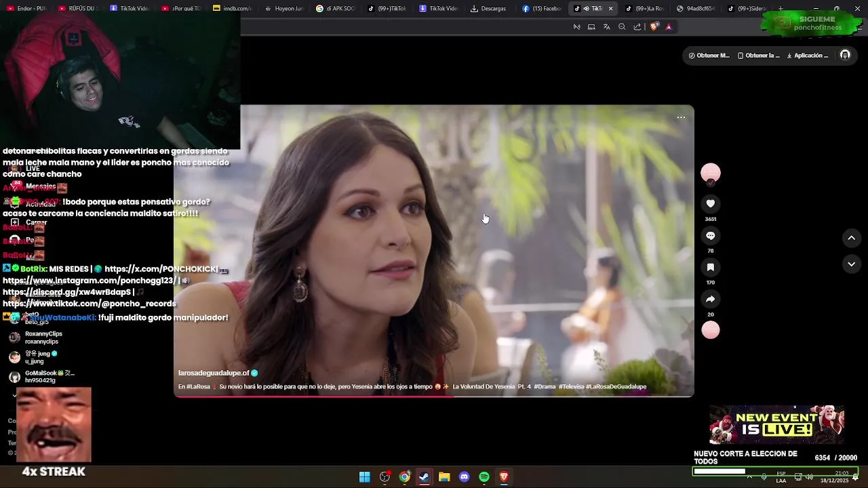
Task: Open OBS Studio from the taskbar
Action: pos(384,477)
